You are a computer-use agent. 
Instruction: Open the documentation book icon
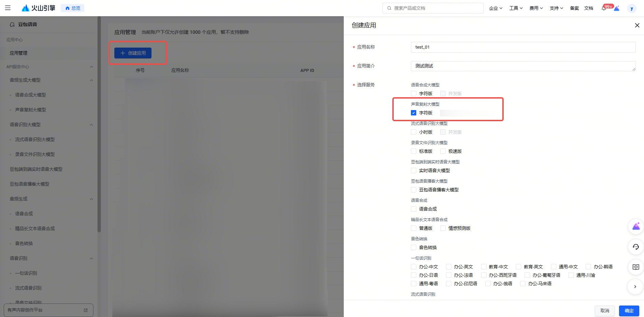point(636,267)
